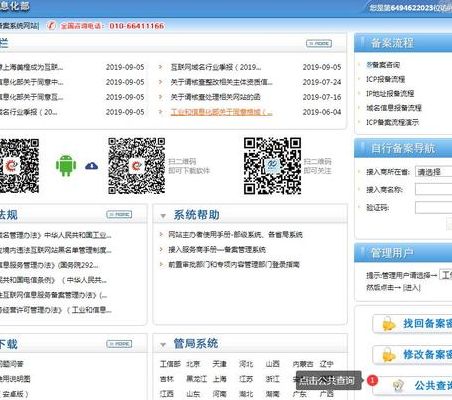Open regulation link 信息服务管理办法 (国务院292...
The width and height of the screenshot is (452, 400).
click(x=49, y=265)
